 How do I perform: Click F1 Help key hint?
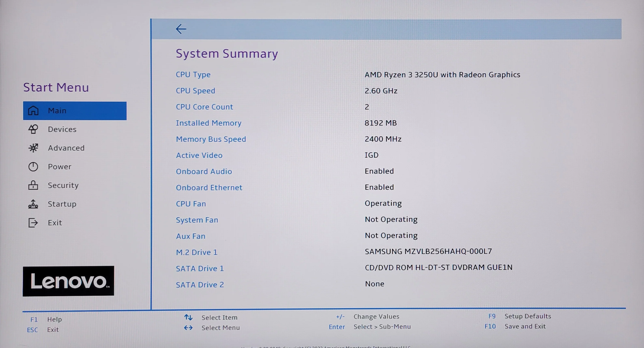tap(46, 319)
